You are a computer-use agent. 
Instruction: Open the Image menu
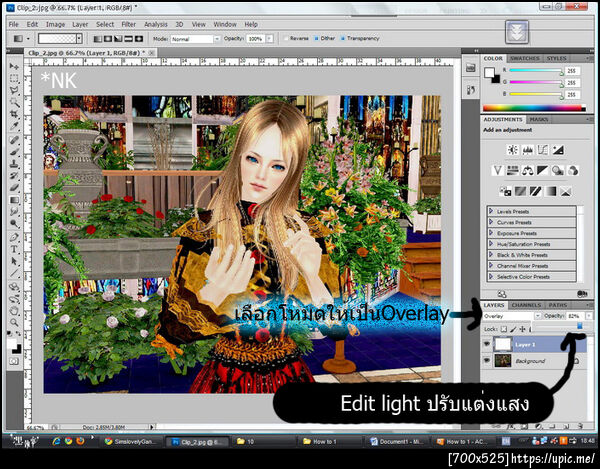click(x=55, y=24)
